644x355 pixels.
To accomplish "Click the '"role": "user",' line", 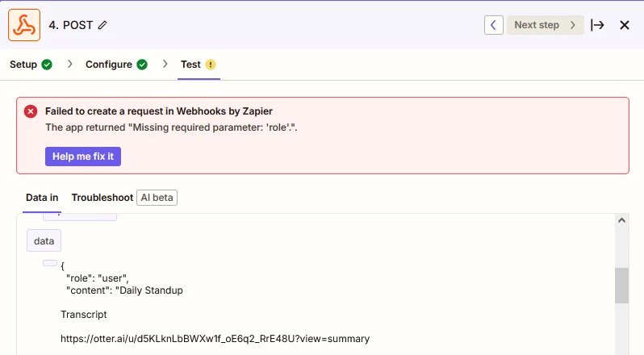I will click(x=98, y=278).
